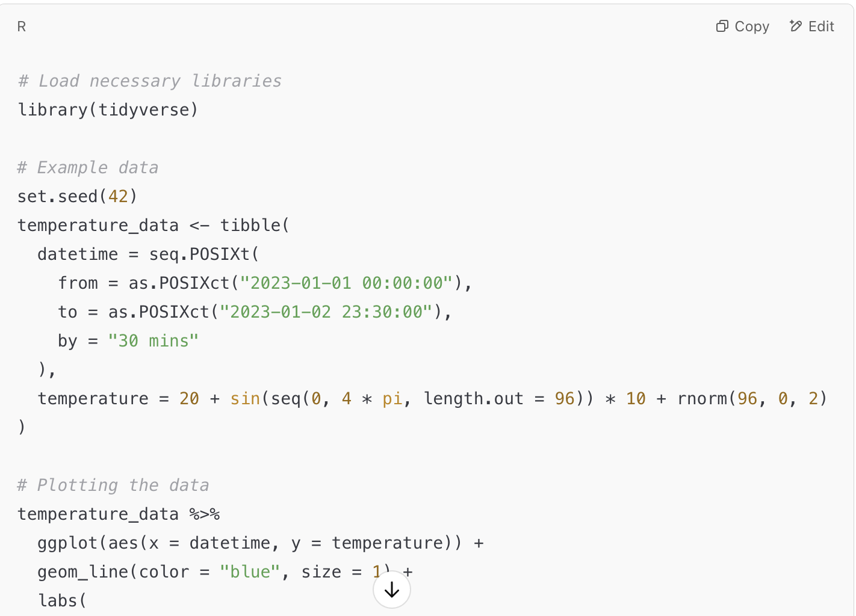Click the arrow inside the circle button
Screen dimensions: 856x616
tap(391, 590)
